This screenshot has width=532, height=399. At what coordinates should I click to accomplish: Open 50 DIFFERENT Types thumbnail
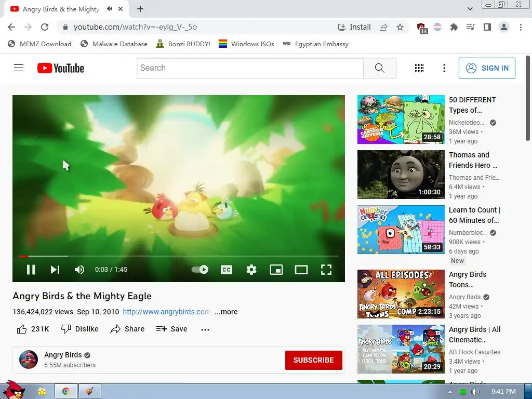point(401,119)
